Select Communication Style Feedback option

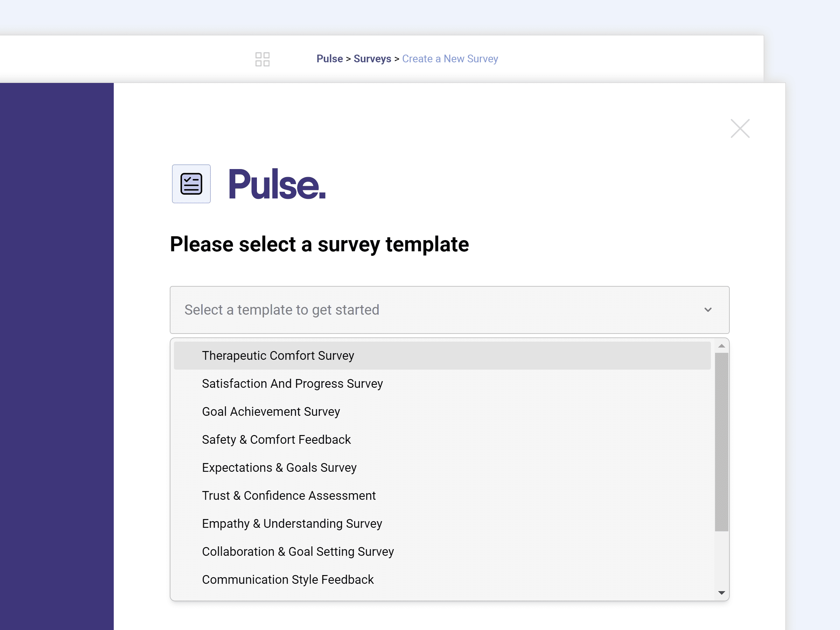tap(288, 580)
